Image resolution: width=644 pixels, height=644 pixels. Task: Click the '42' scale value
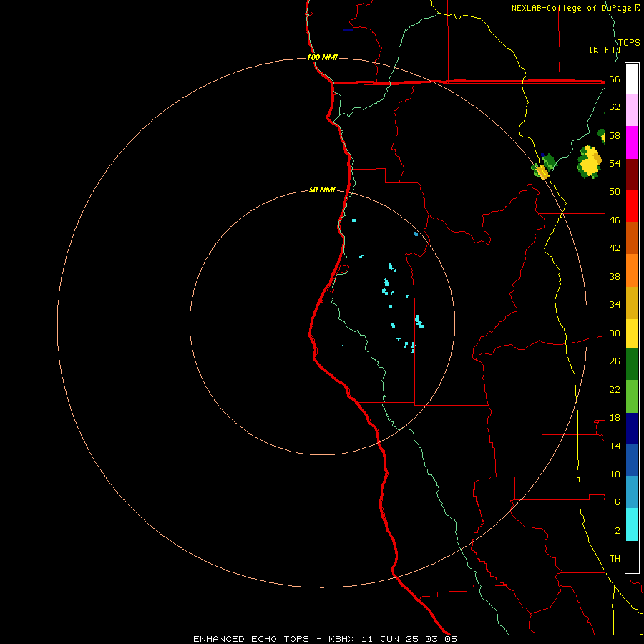click(615, 248)
